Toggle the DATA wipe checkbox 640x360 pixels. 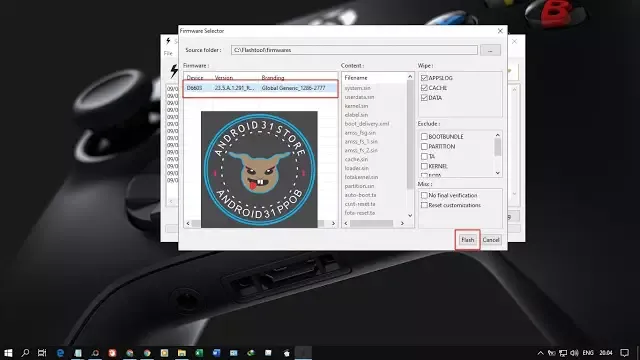tap(424, 98)
